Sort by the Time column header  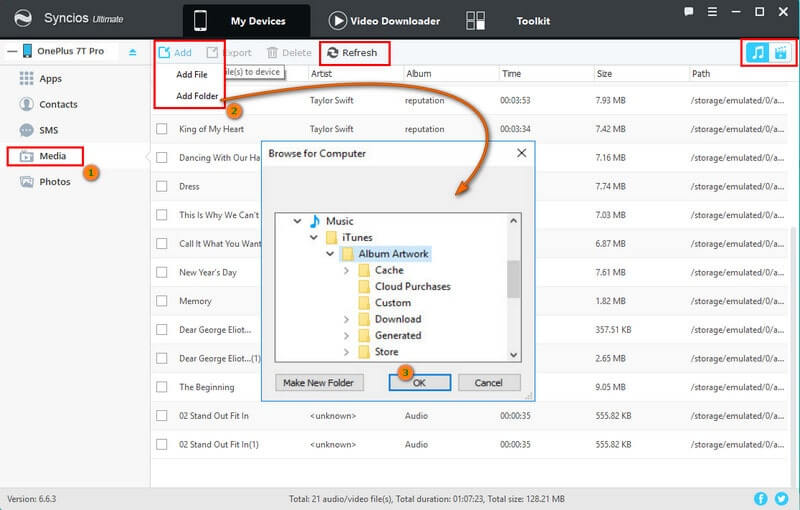(511, 73)
